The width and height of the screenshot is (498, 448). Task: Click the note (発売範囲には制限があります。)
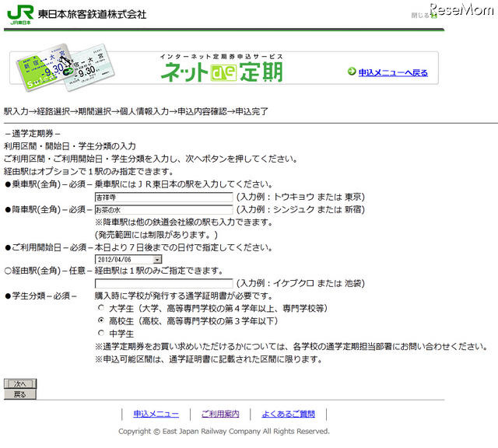pos(156,235)
